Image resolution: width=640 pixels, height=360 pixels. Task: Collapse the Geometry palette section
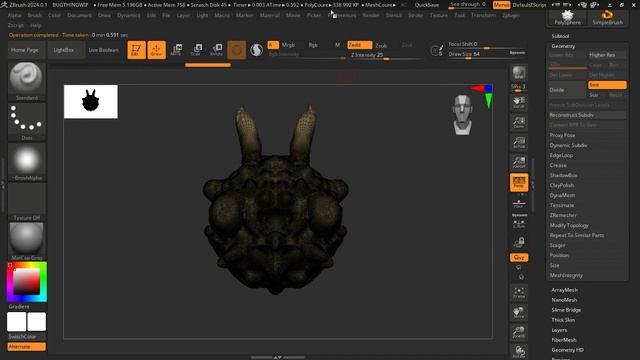563,46
